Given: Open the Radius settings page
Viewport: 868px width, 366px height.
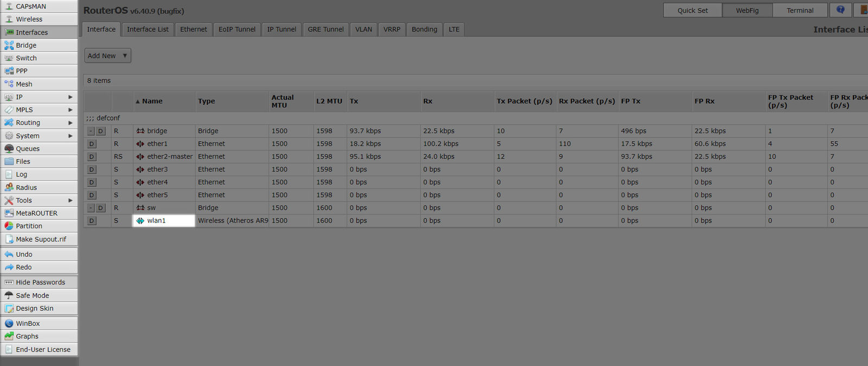Looking at the screenshot, I should (x=26, y=187).
